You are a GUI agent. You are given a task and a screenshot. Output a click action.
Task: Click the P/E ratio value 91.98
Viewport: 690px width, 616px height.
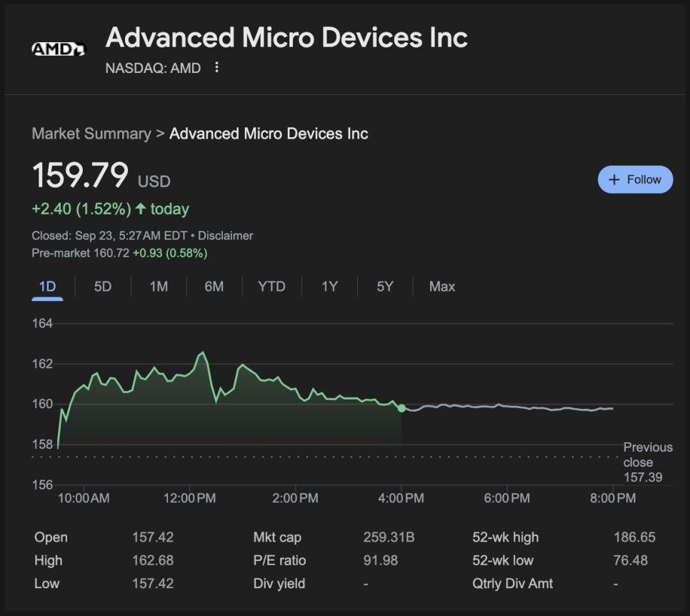pyautogui.click(x=380, y=560)
